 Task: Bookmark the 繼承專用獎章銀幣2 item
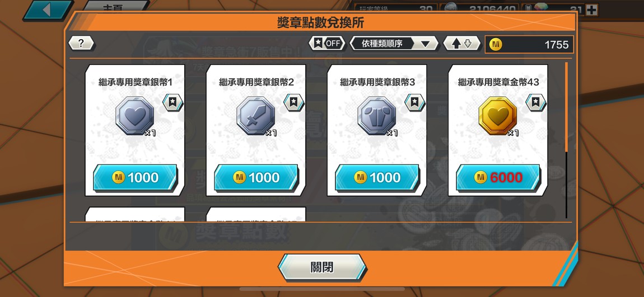point(293,102)
